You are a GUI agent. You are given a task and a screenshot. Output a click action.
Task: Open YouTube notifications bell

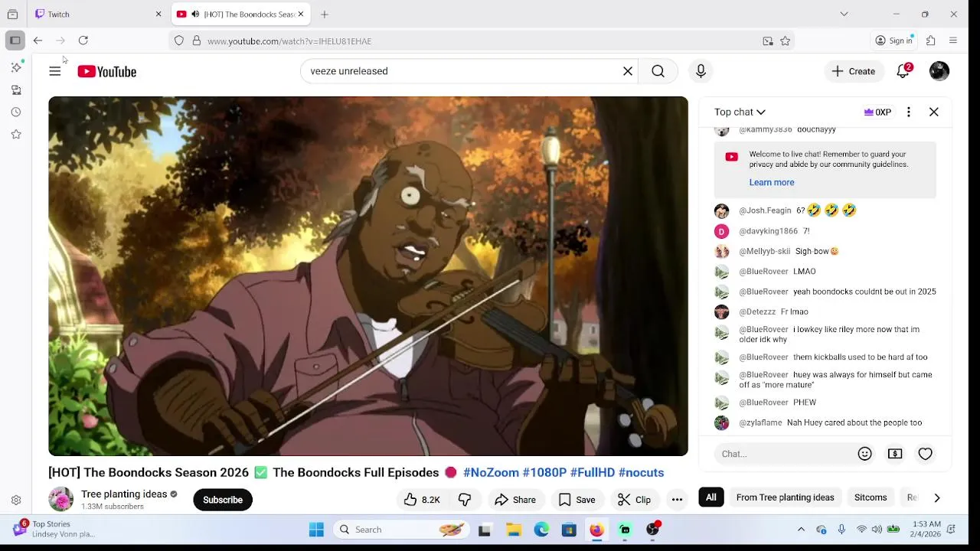[903, 71]
